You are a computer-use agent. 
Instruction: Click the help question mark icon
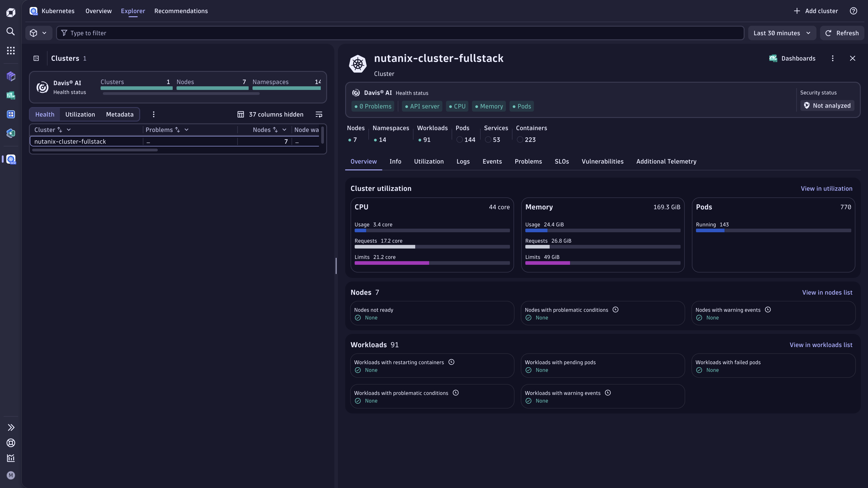pyautogui.click(x=853, y=11)
